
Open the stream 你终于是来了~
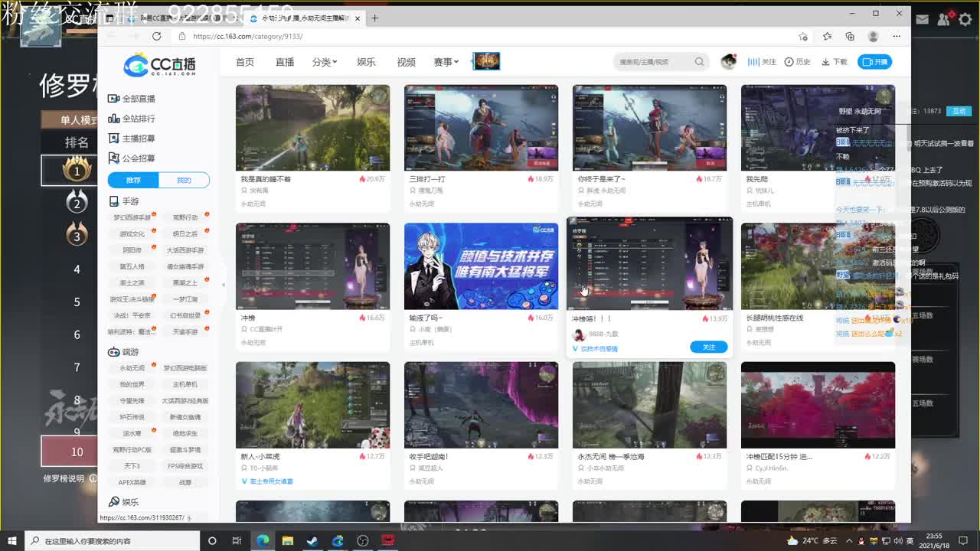(649, 128)
